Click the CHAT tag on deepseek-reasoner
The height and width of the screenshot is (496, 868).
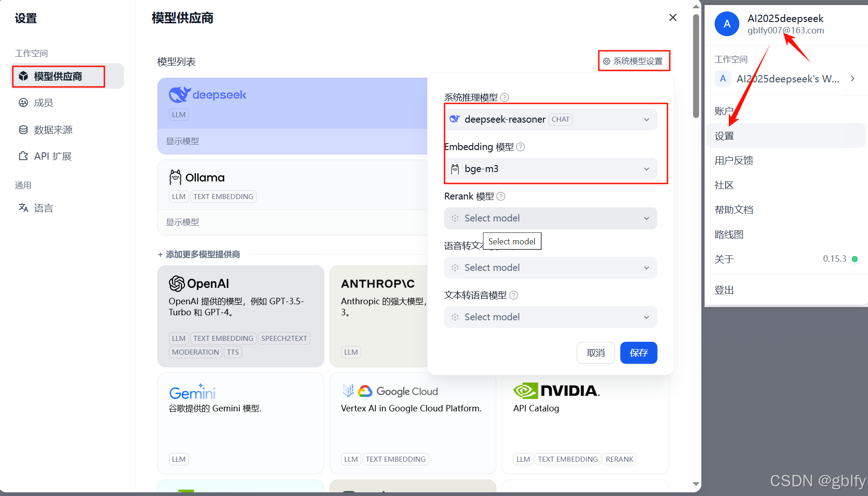tap(560, 119)
